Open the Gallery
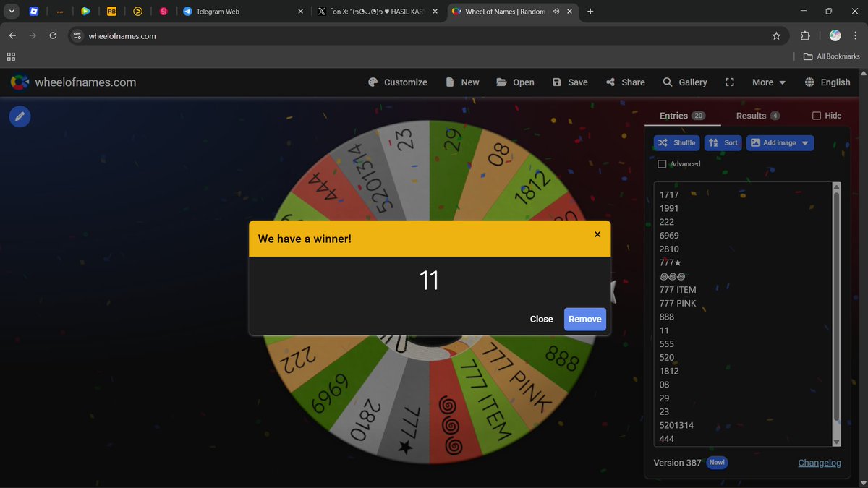Image resolution: width=868 pixels, height=488 pixels. [685, 82]
